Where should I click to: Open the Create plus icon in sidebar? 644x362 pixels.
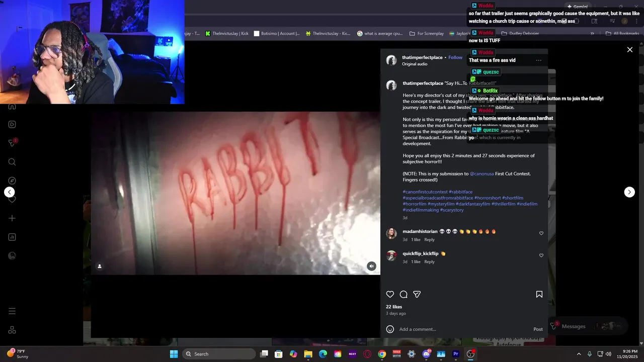(12, 218)
